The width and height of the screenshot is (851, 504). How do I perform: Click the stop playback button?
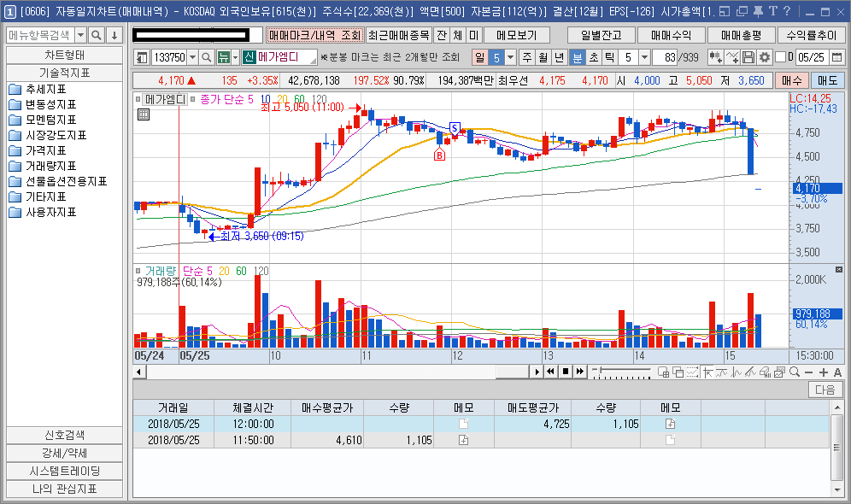[x=566, y=372]
